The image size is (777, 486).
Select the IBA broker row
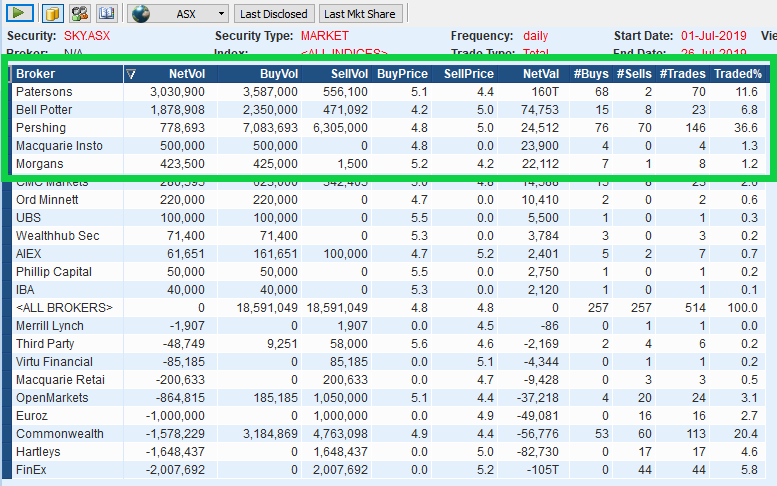pyautogui.click(x=389, y=290)
